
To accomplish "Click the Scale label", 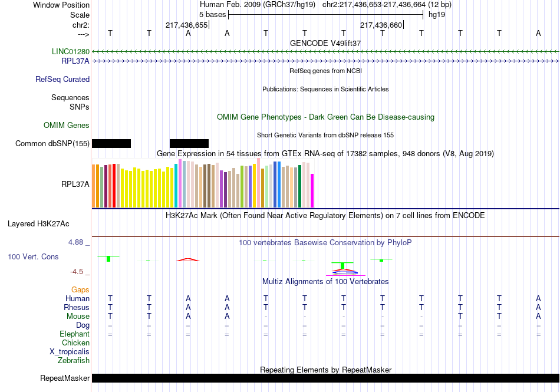I will 80,15.
